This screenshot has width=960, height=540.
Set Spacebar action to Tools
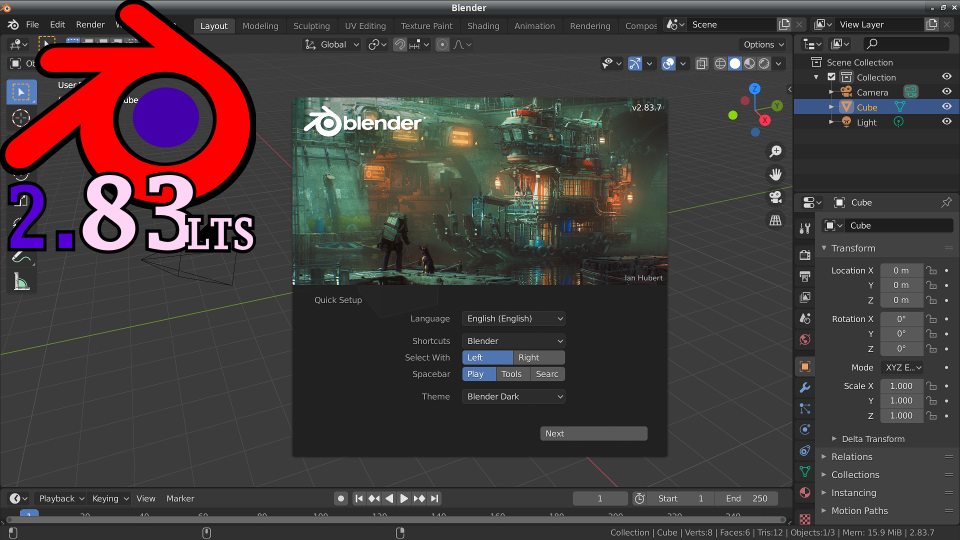511,374
